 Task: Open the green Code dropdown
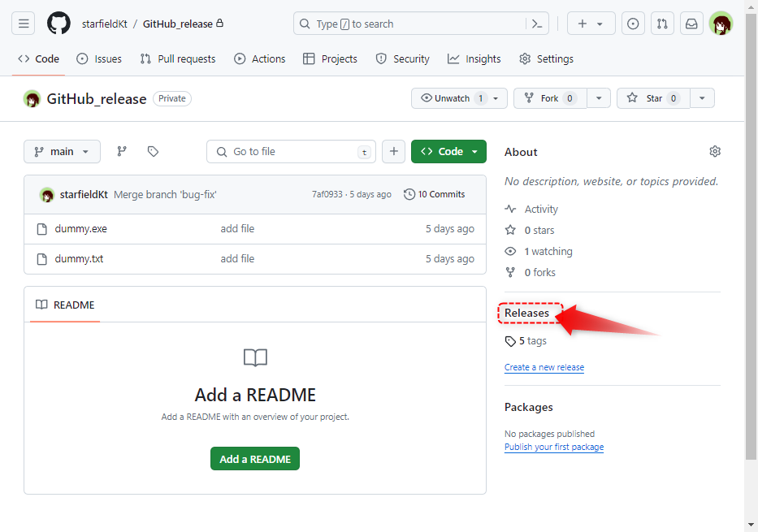(448, 152)
